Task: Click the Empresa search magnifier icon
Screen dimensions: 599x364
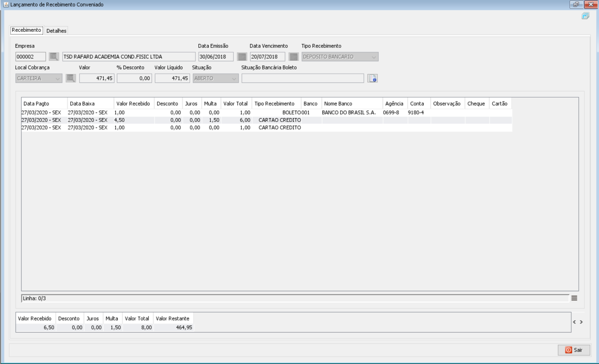Action: [x=54, y=57]
